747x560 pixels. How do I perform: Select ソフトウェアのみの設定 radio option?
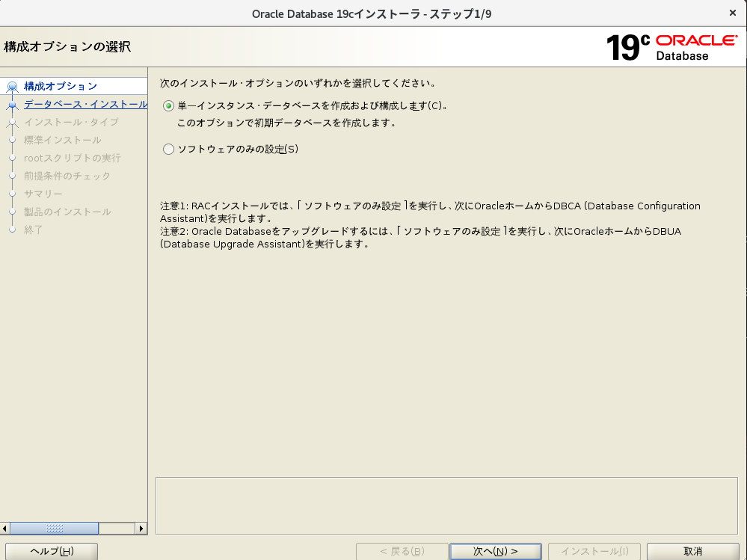click(x=168, y=150)
